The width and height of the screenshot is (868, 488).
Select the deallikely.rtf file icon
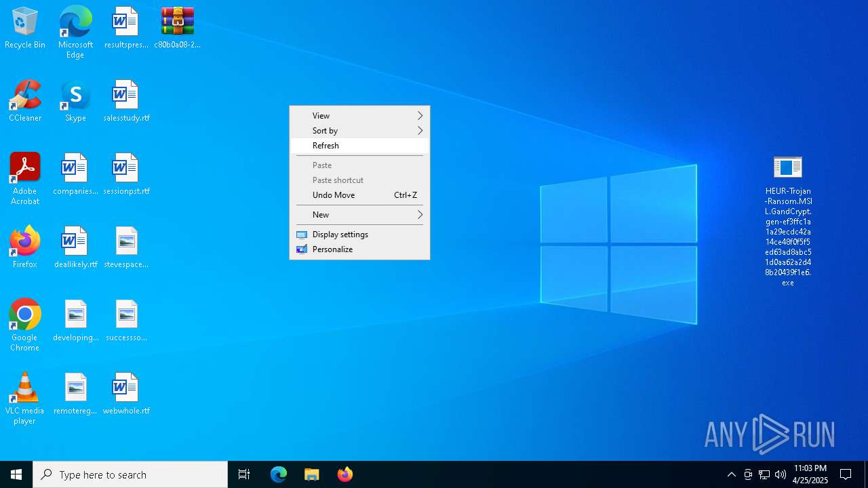click(75, 248)
